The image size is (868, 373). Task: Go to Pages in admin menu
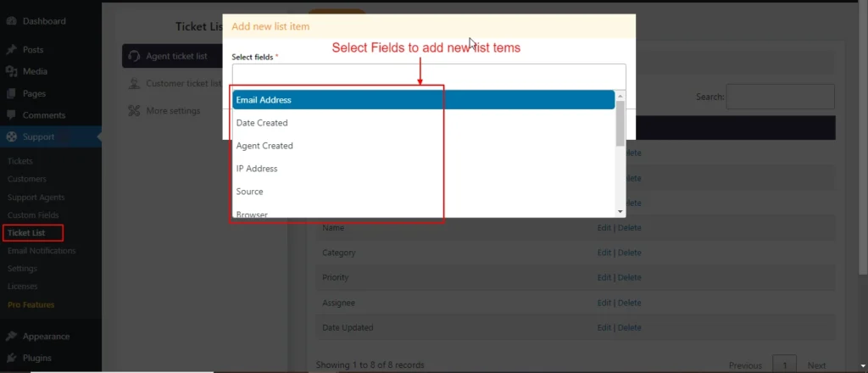tap(34, 93)
